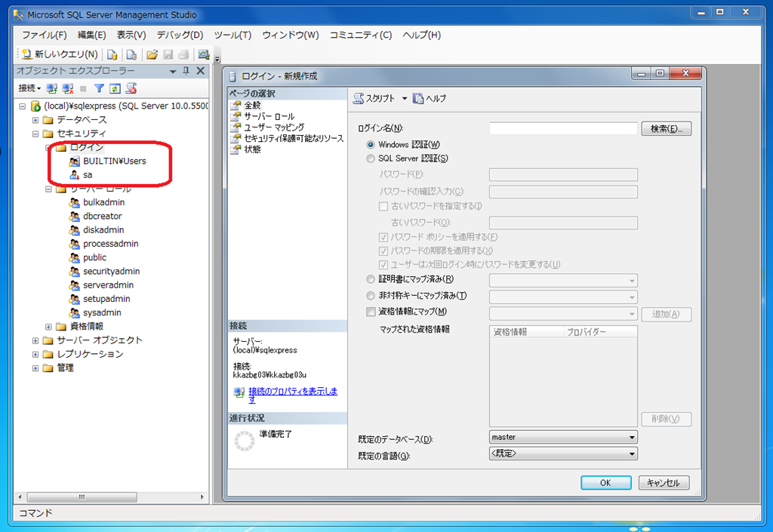This screenshot has width=773, height=532.
Task: Toggle the Object Explorer auto-hide pin
Action: pyautogui.click(x=186, y=71)
